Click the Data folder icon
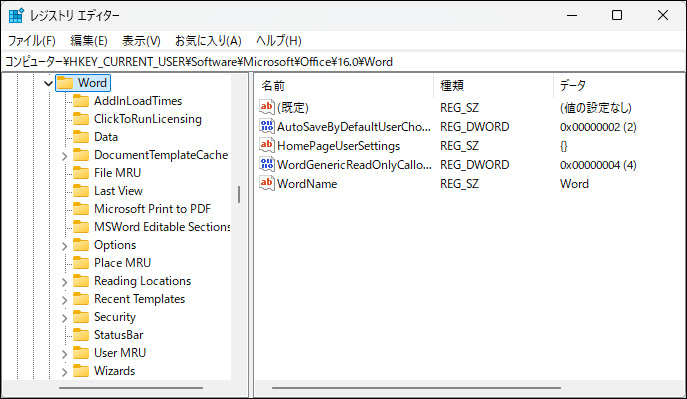 [x=81, y=137]
